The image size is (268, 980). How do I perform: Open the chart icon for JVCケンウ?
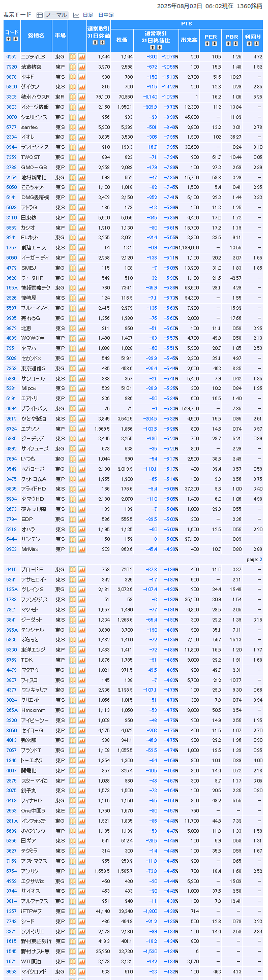[81, 831]
